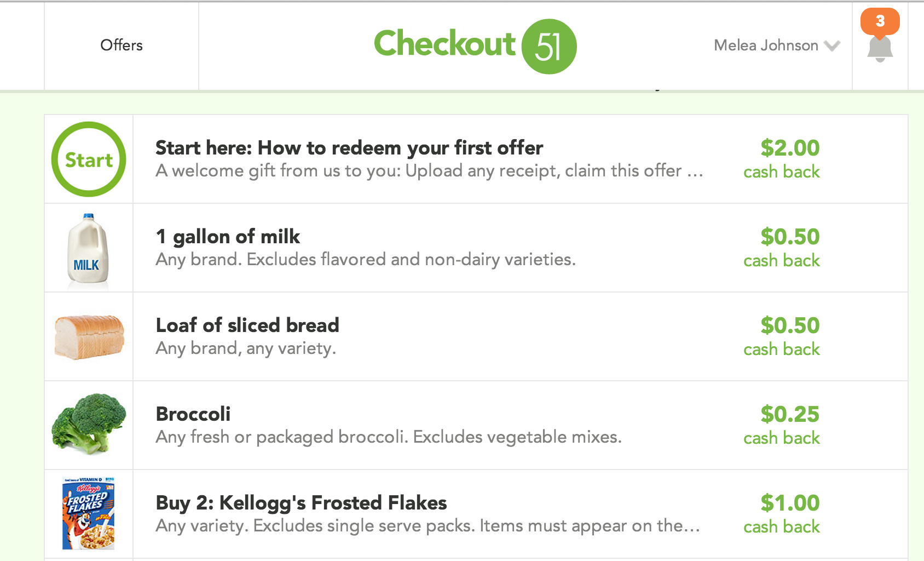Screen dimensions: 924x561
Task: Click the $0.25 cash back amount
Action: 782,425
